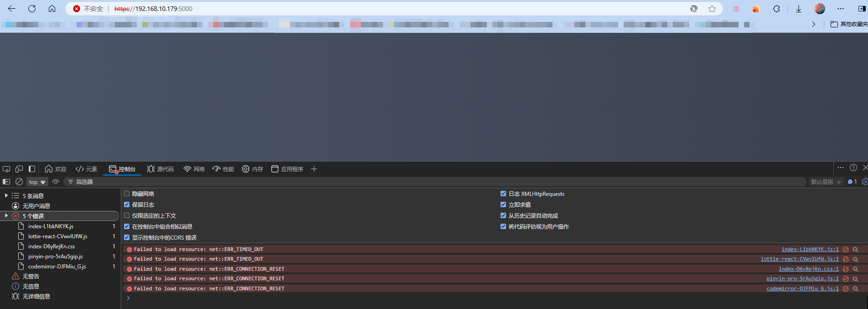Open the Edge Copilot icon in address bar
868x309 pixels.
[x=694, y=9]
